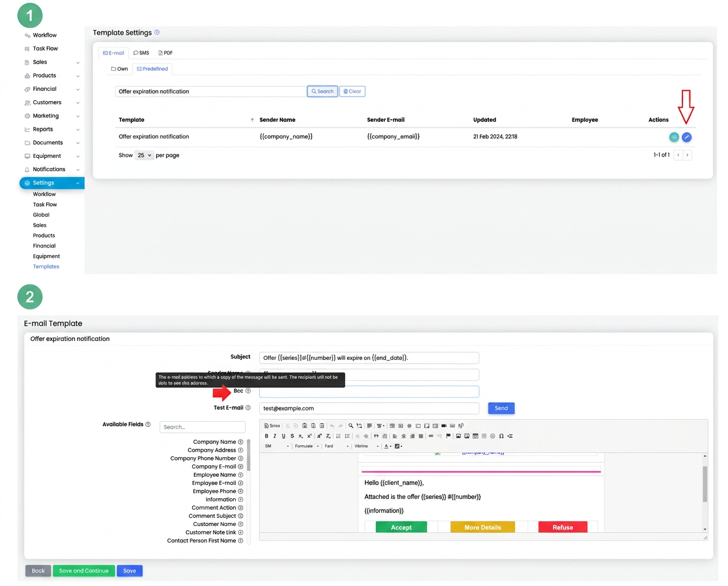This screenshot has height=586, width=728.
Task: Insert special character with the omega icon
Action: coord(501,436)
